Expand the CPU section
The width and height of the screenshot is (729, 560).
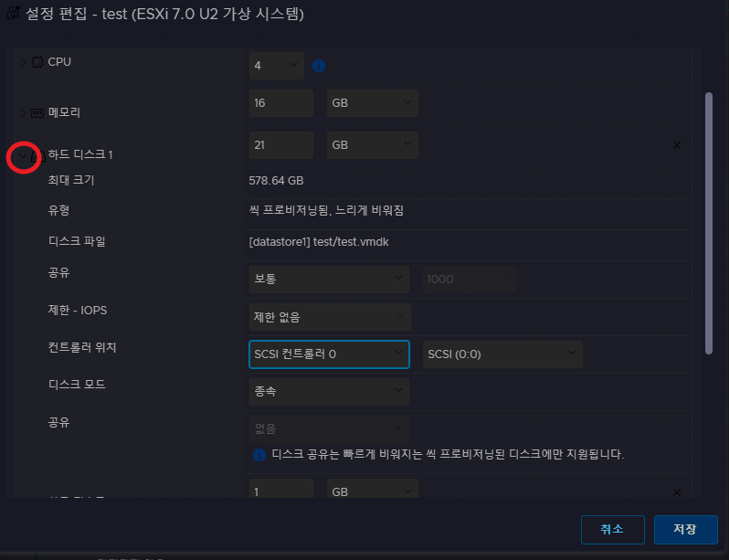click(x=24, y=62)
